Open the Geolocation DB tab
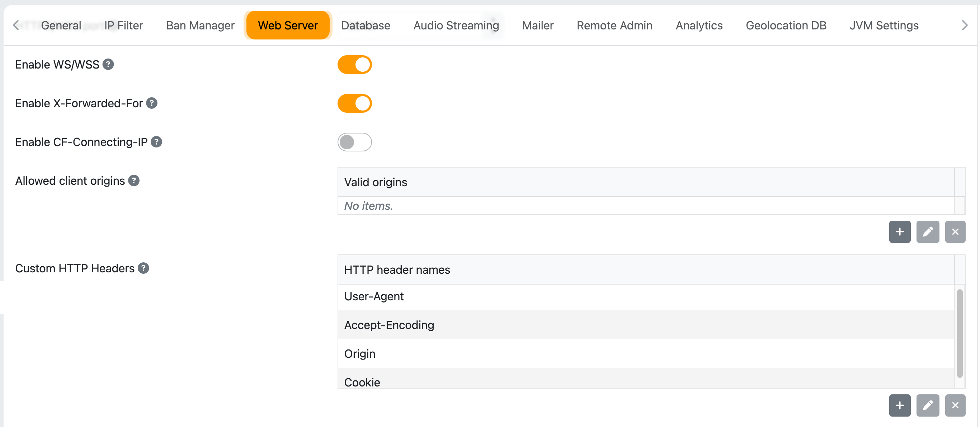The image size is (980, 427). 786,25
